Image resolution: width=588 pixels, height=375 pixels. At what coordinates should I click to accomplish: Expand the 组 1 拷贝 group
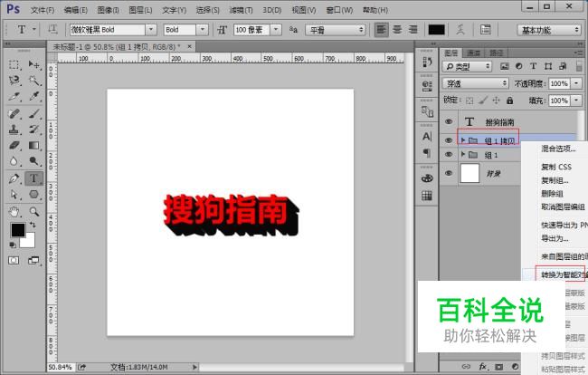[x=463, y=140]
